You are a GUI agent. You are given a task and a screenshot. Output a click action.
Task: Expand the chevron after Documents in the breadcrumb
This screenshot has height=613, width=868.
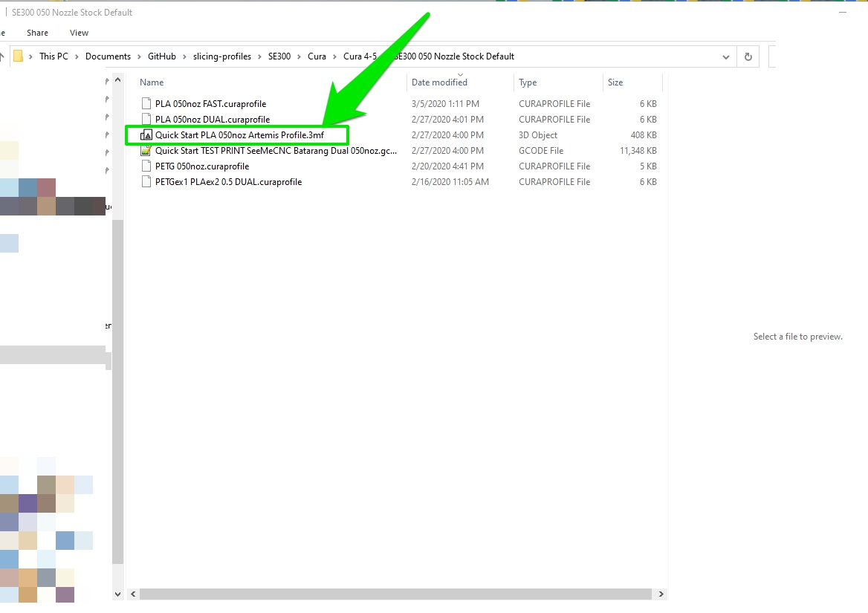[x=139, y=56]
